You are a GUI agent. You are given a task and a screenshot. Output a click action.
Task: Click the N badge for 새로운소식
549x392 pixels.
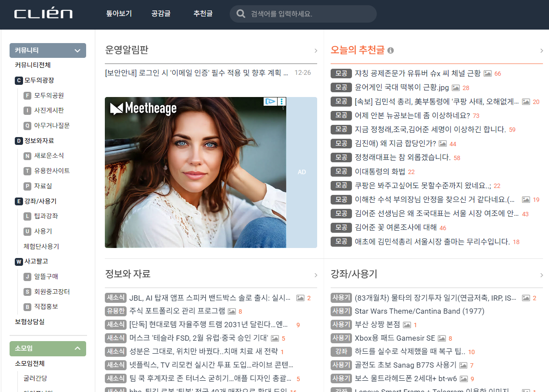pyautogui.click(x=27, y=156)
